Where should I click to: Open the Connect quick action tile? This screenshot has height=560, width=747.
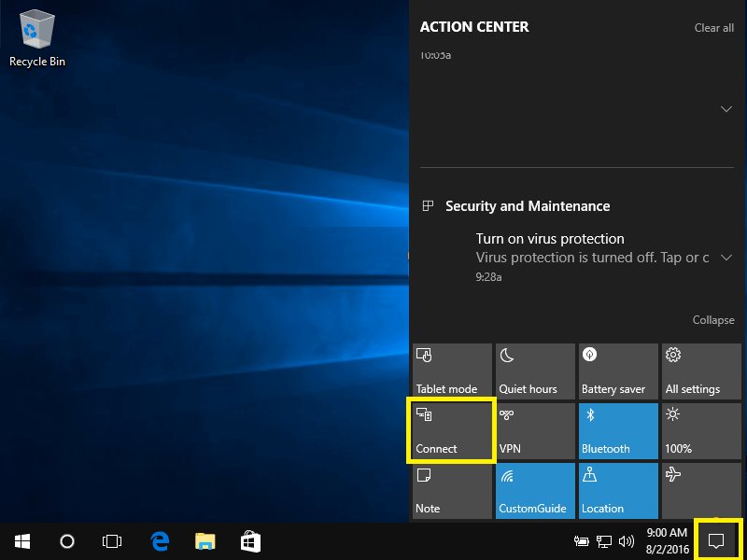(452, 431)
